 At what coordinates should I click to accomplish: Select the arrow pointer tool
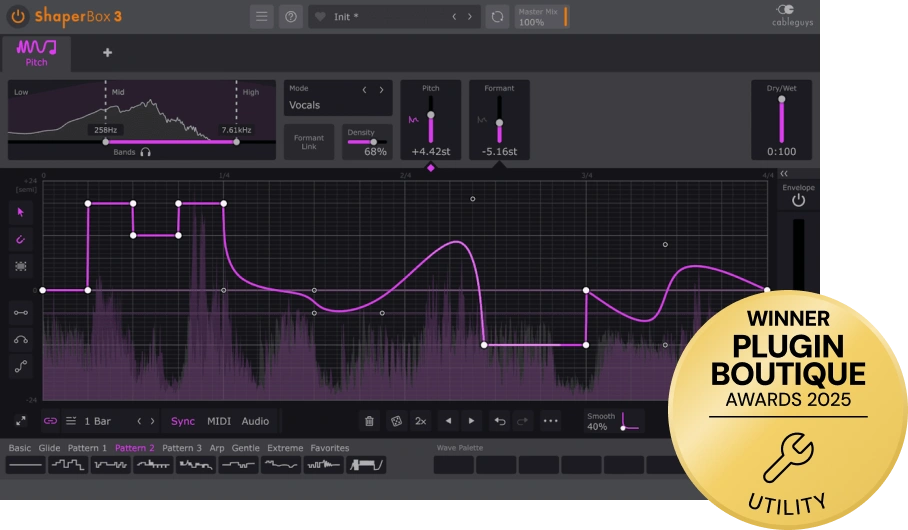[21, 213]
